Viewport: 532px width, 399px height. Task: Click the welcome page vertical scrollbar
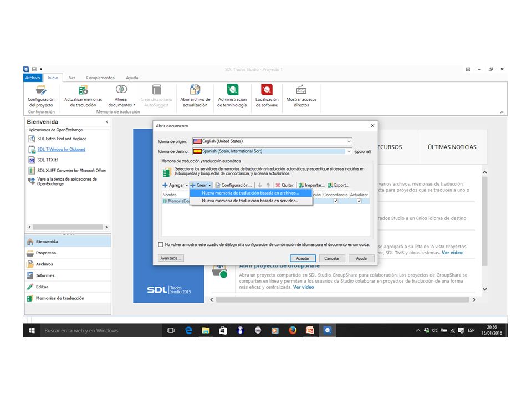point(485,221)
